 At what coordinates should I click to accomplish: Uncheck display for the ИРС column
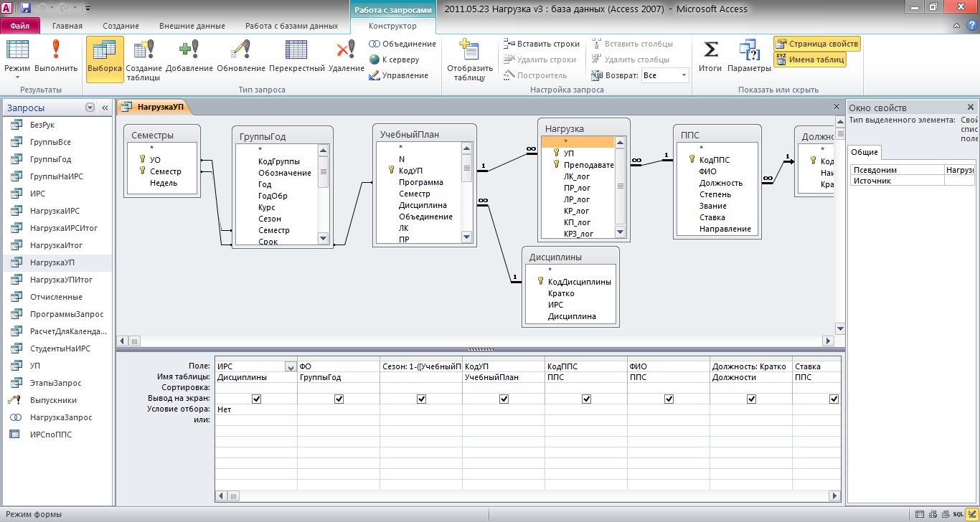point(256,399)
